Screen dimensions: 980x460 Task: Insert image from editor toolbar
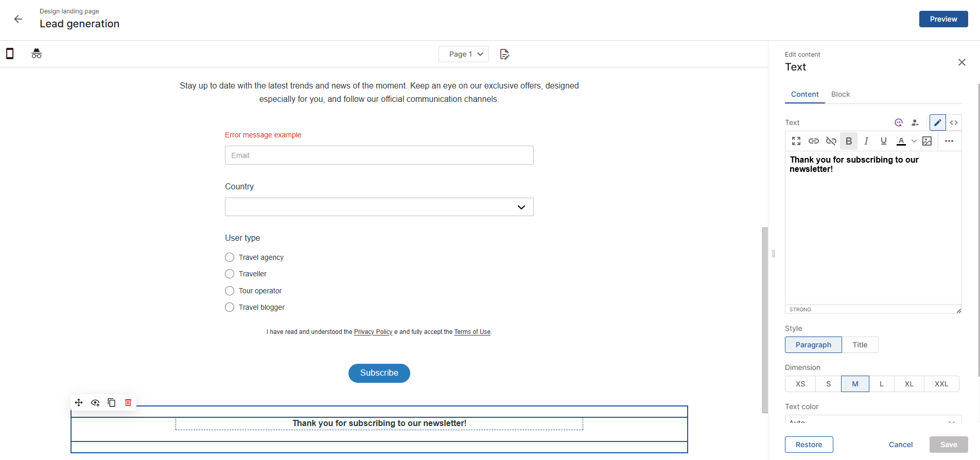[x=927, y=141]
